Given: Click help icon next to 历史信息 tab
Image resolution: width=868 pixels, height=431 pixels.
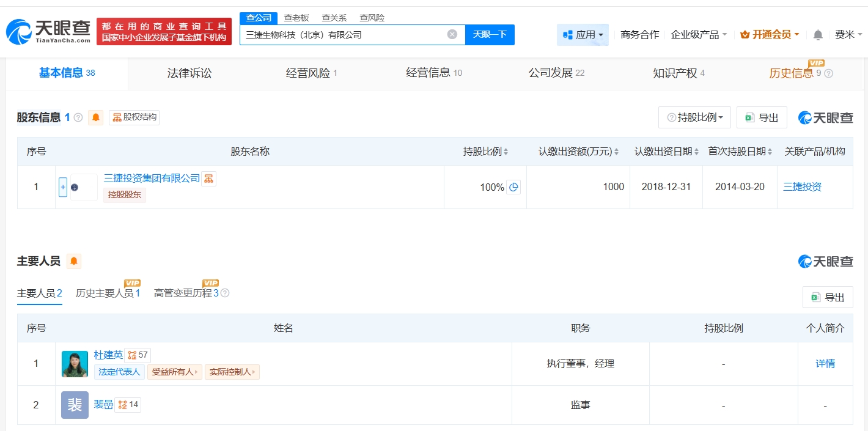Looking at the screenshot, I should (828, 73).
